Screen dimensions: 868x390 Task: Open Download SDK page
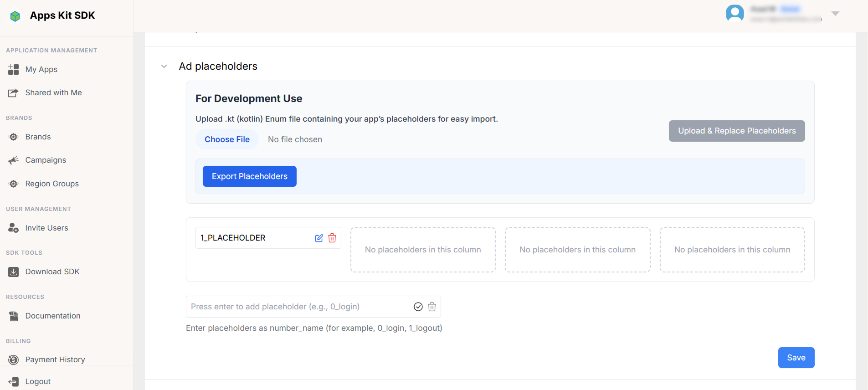tap(52, 272)
